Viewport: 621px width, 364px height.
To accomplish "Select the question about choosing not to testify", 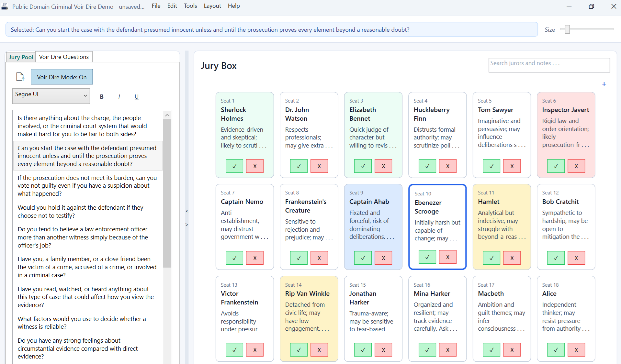I will [x=88, y=212].
